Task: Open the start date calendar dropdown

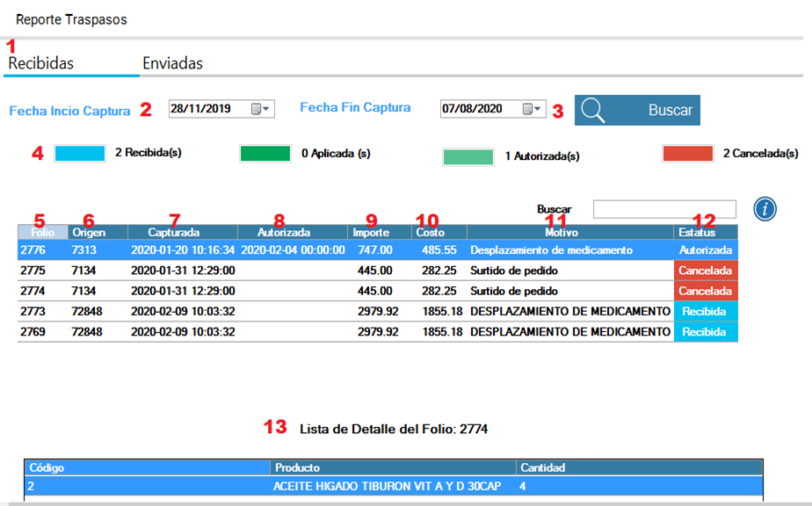Action: pyautogui.click(x=262, y=109)
